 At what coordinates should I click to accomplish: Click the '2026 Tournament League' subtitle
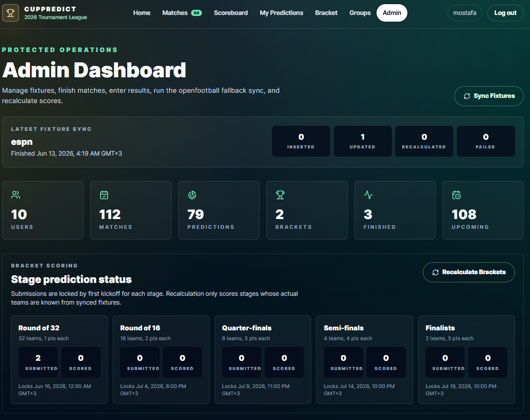(56, 17)
